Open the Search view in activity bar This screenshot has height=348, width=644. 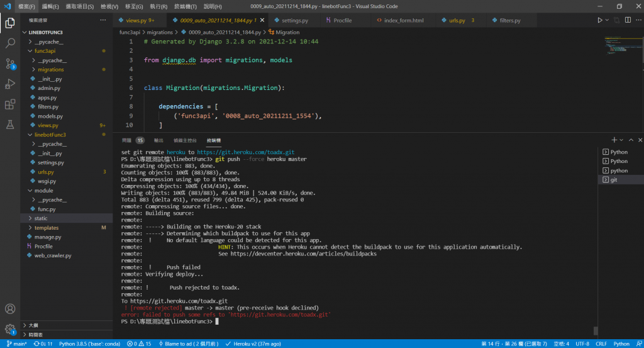coord(10,43)
